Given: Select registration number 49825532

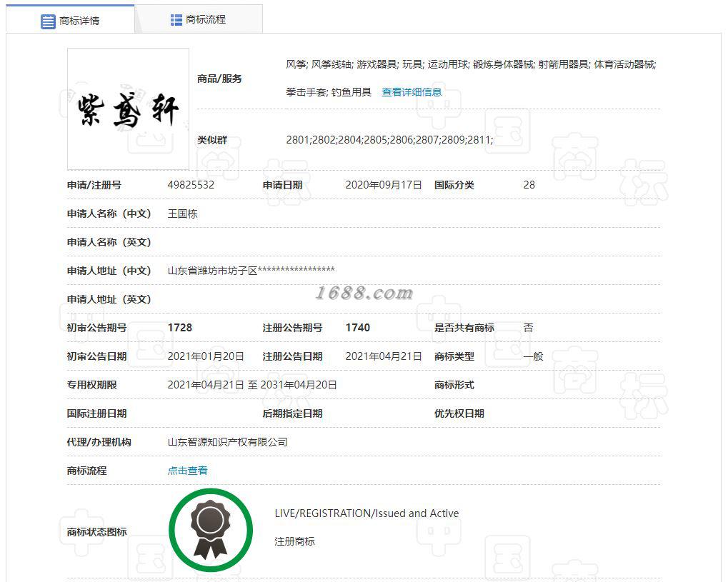Looking at the screenshot, I should 191,185.
